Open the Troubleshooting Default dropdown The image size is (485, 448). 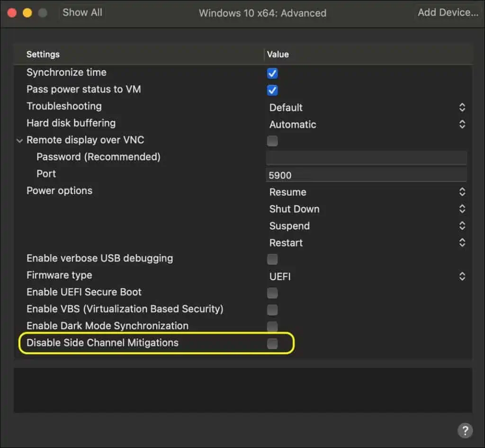coord(367,108)
